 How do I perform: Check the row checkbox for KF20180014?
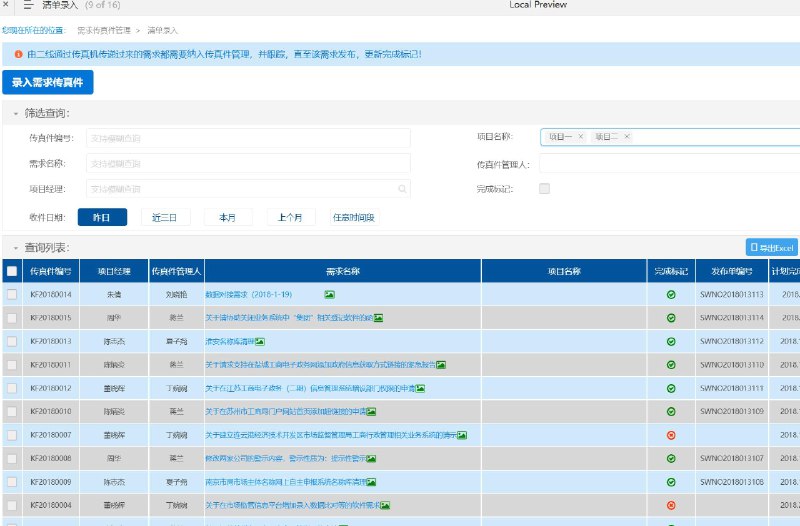tap(12, 294)
